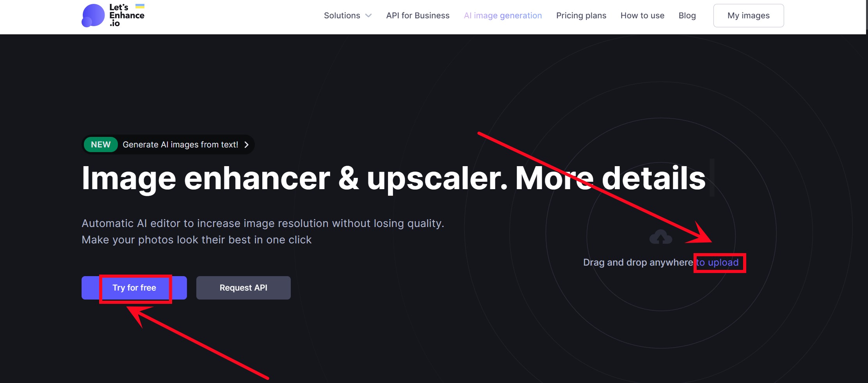
Task: Open API for Business page
Action: coord(418,16)
